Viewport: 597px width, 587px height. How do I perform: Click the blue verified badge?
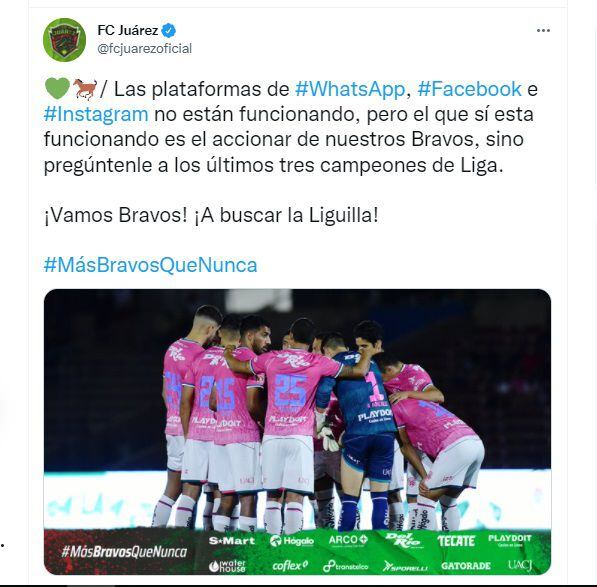click(x=169, y=30)
